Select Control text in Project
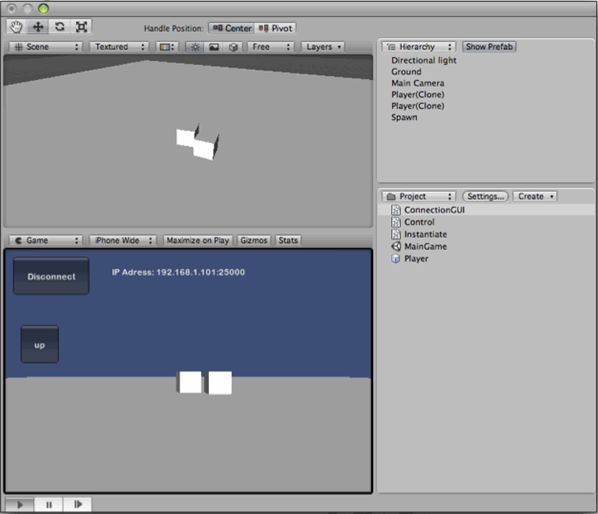 pos(419,222)
